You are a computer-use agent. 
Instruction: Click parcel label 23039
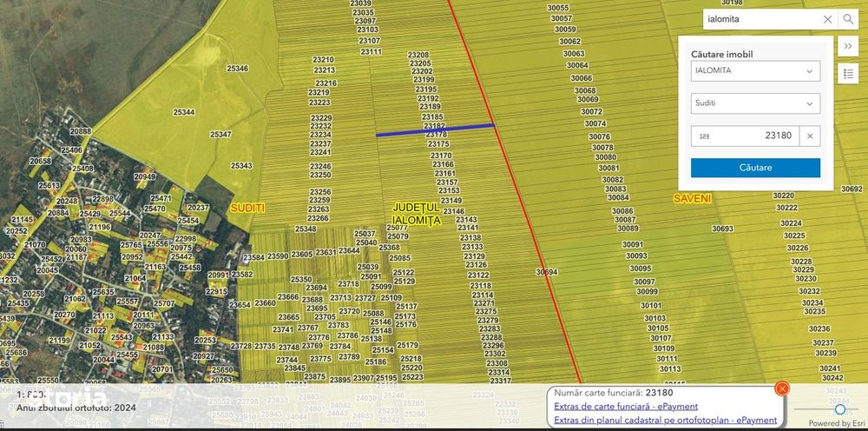[361, 3]
